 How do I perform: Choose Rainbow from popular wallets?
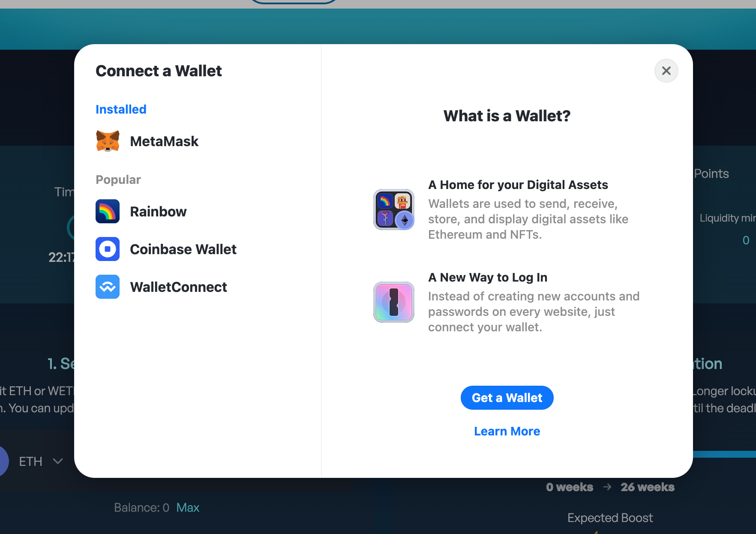tap(158, 212)
